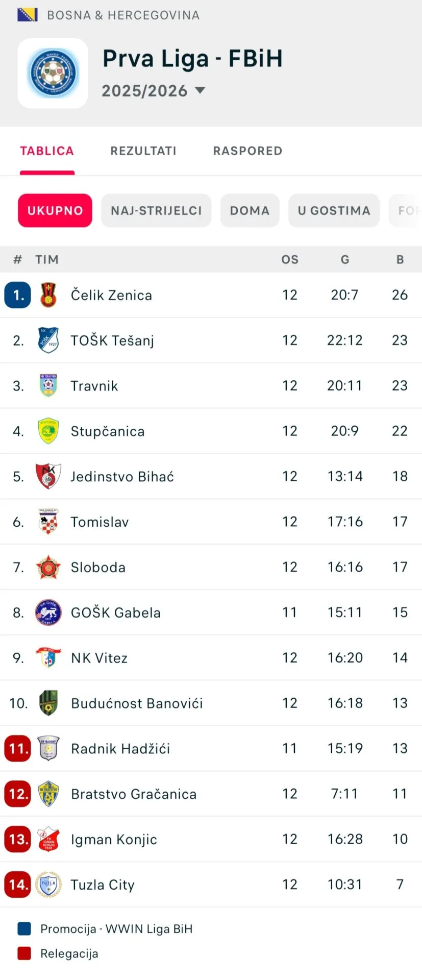Click the Sloboda star emblem

coord(48,567)
